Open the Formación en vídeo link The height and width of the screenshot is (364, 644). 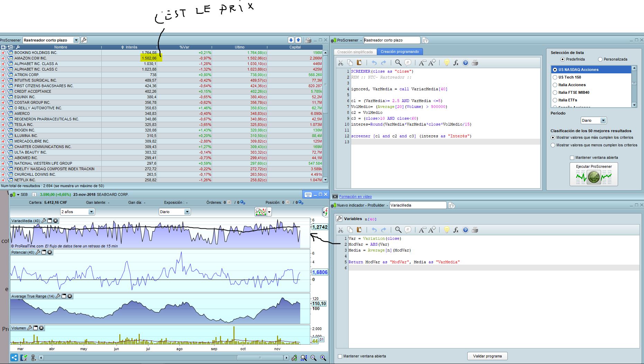[355, 197]
